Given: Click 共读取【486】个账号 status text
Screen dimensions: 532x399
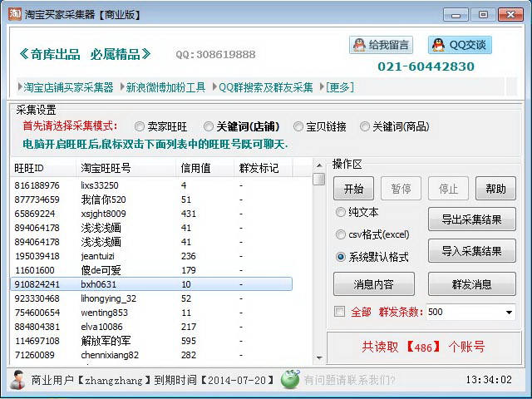Looking at the screenshot, I should [423, 347].
